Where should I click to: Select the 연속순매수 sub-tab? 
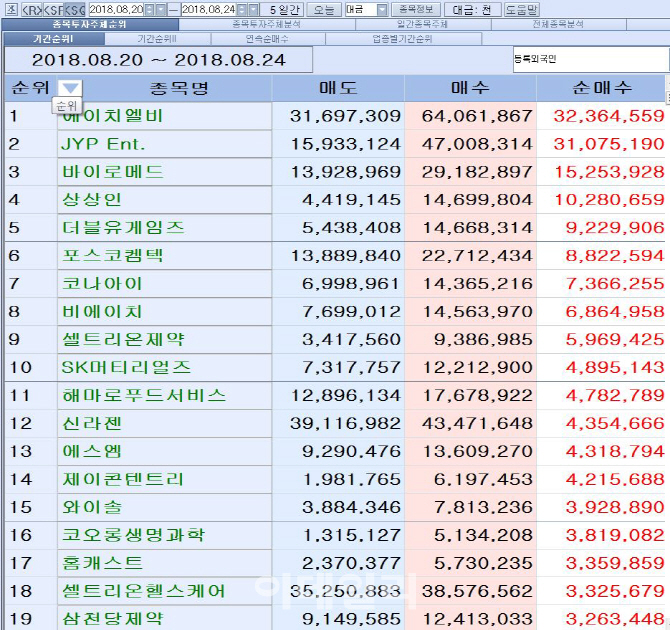tap(267, 39)
